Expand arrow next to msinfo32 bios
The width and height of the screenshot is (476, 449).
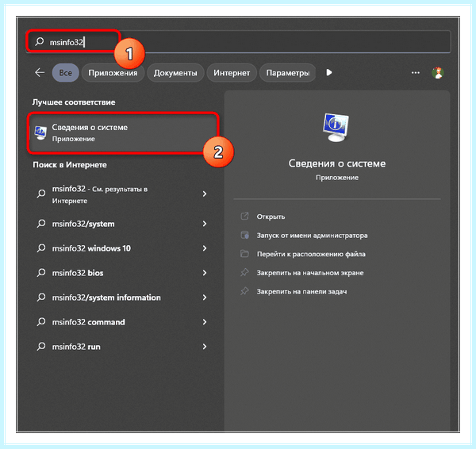pyautogui.click(x=205, y=273)
